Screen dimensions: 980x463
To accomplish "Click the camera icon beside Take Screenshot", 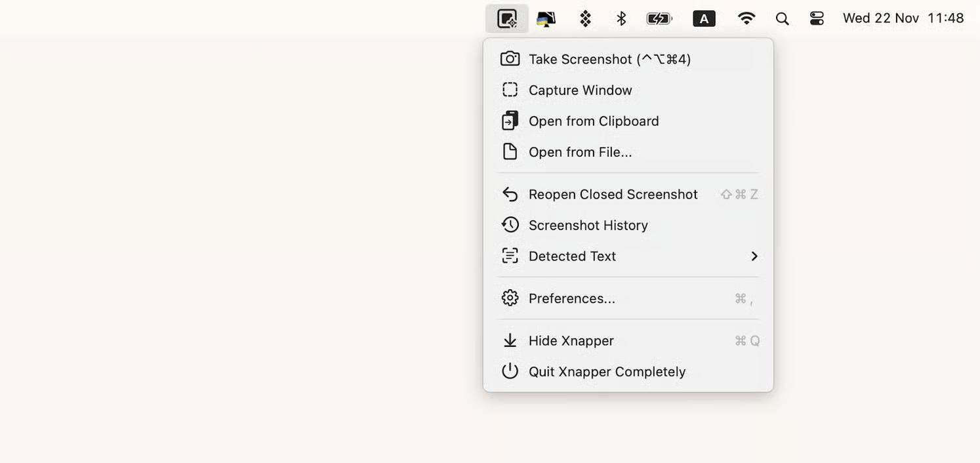I will click(x=510, y=59).
